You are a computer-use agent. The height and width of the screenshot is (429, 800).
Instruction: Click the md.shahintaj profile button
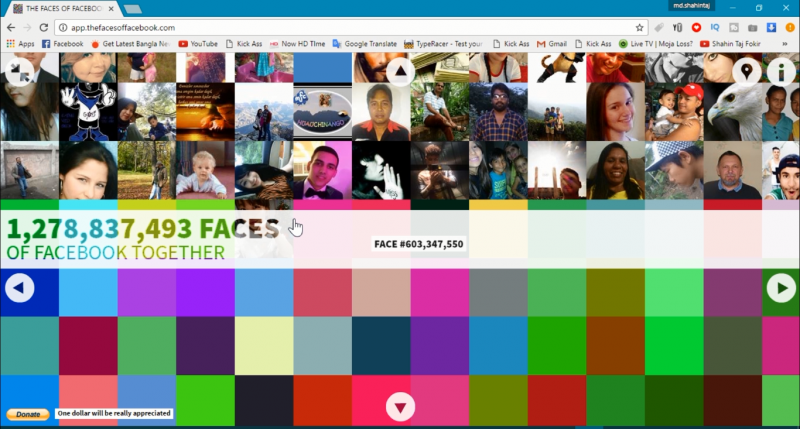click(x=691, y=6)
